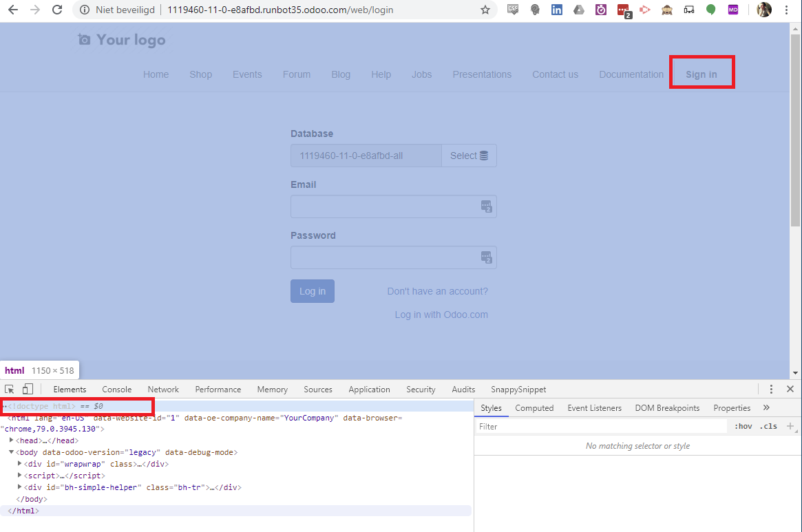Bookmark this page with the star icon
This screenshot has height=532, width=802.
485,10
